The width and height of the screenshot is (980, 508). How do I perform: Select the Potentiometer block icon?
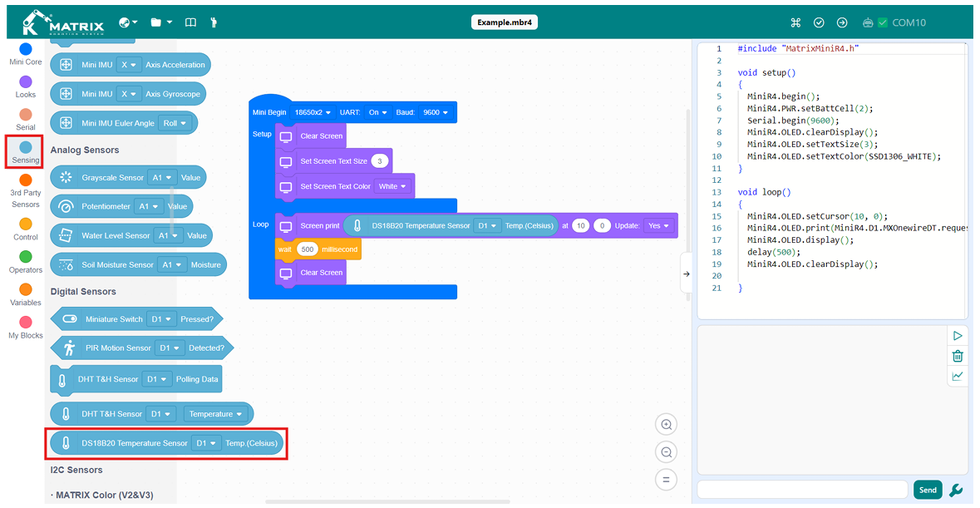pyautogui.click(x=66, y=206)
